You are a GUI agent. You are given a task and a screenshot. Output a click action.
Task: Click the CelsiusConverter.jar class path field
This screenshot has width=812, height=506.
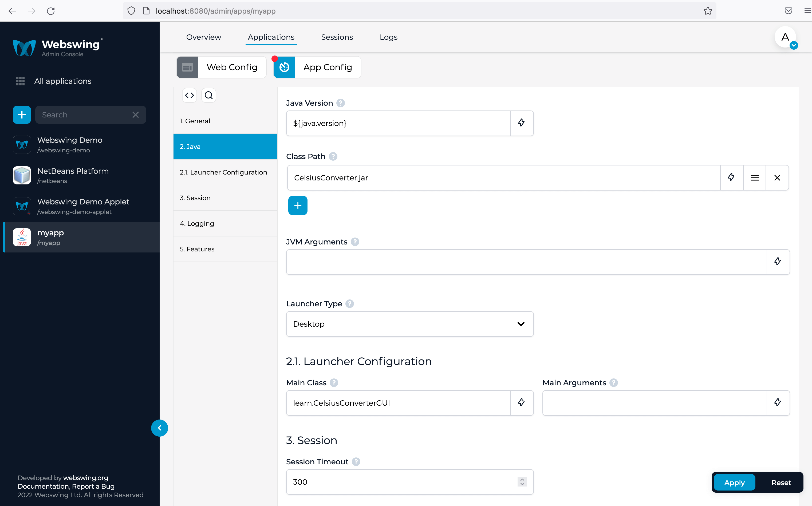pos(504,178)
